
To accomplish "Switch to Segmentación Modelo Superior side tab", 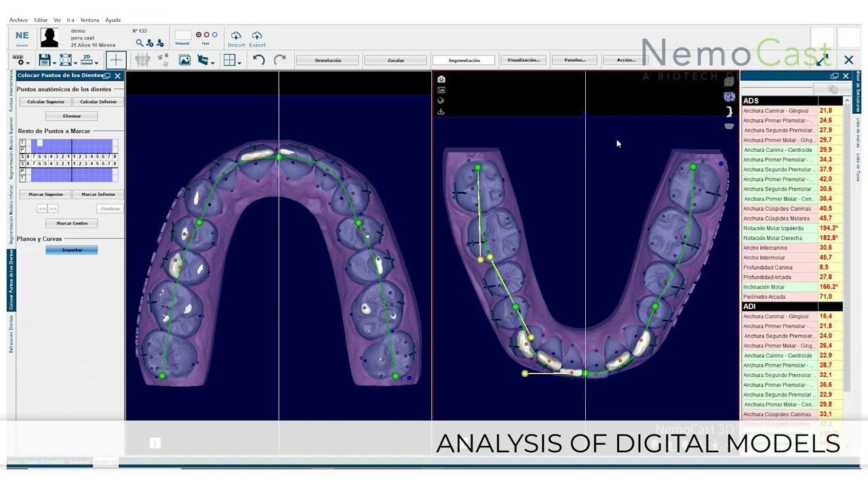I will tap(11, 148).
